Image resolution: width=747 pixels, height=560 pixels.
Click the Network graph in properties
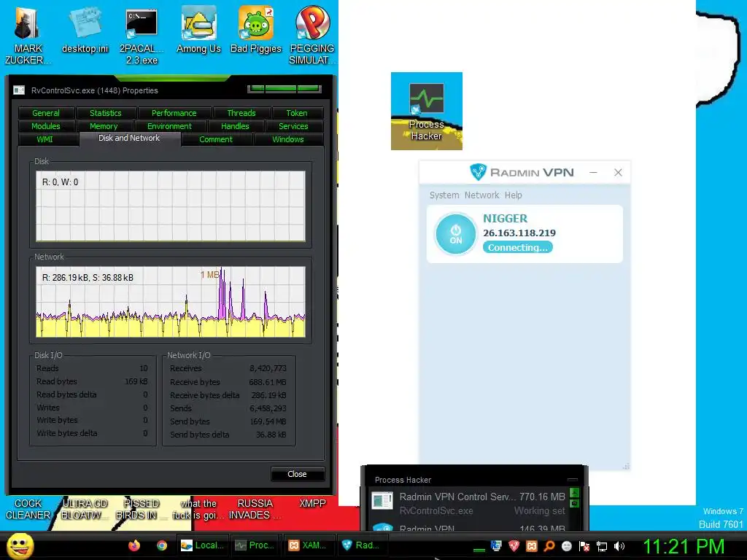(171, 302)
